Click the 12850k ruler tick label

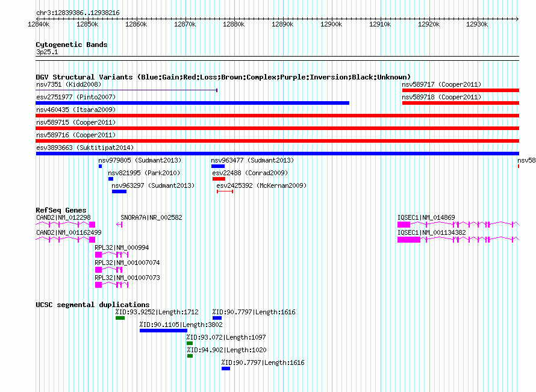(87, 24)
